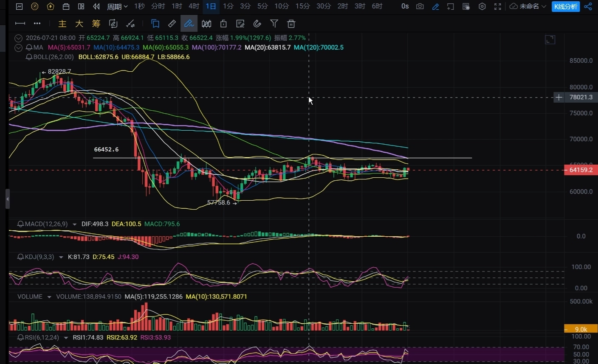Switch to the 15分 timeframe

[302, 6]
